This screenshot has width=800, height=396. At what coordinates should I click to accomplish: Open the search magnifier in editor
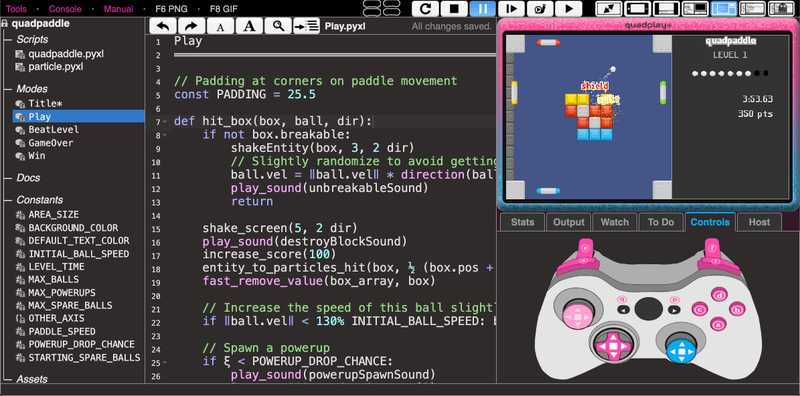pos(278,27)
